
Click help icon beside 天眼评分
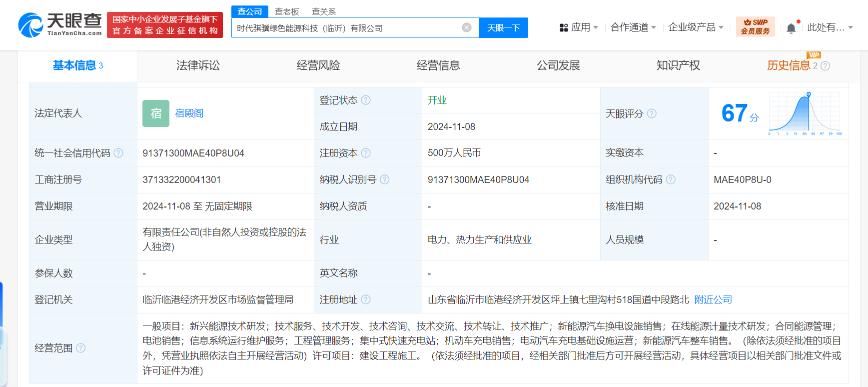(652, 113)
